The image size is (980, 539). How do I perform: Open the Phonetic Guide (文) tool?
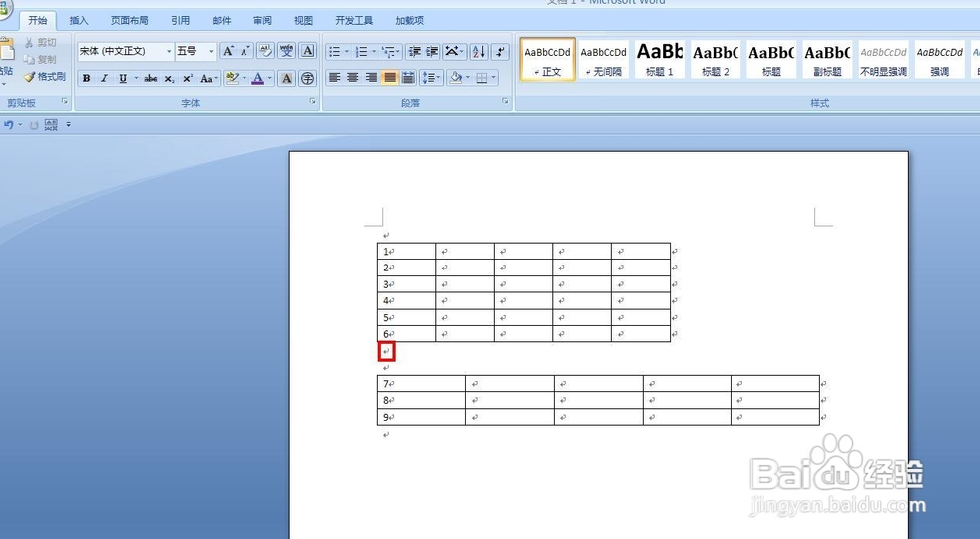[x=286, y=51]
